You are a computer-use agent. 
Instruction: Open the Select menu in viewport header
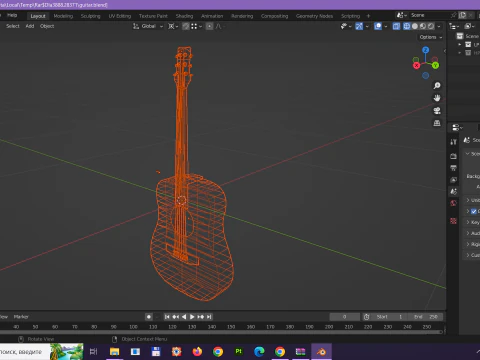pos(13,26)
